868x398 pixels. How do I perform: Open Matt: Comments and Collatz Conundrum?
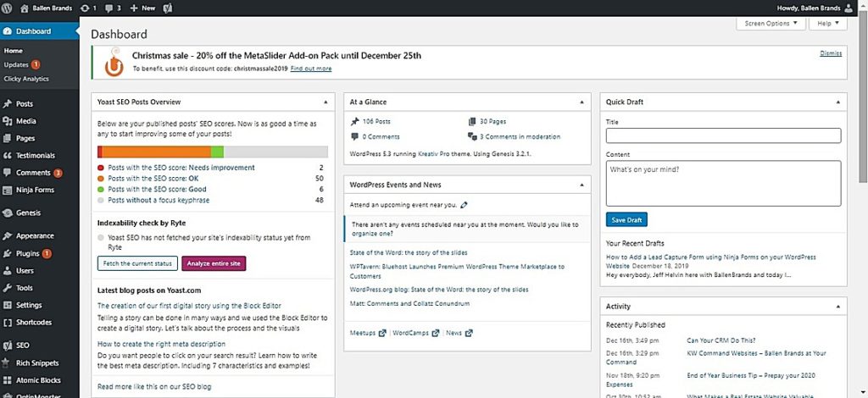tap(409, 304)
